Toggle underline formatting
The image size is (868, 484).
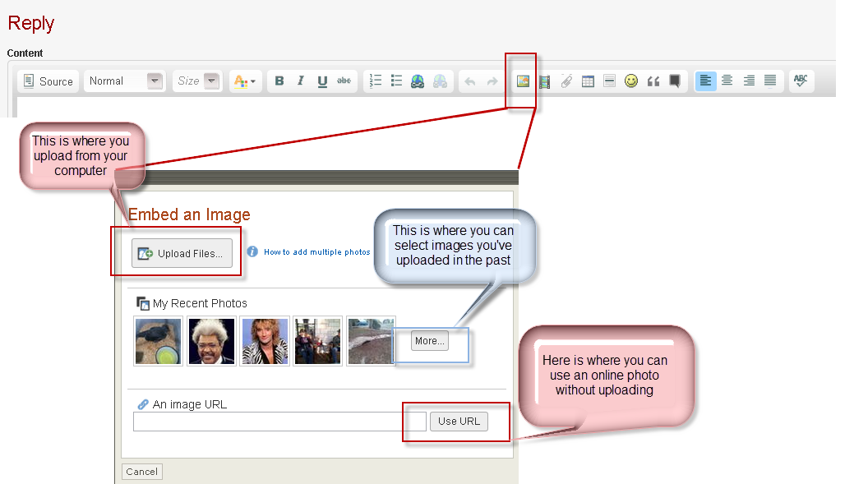coord(322,81)
